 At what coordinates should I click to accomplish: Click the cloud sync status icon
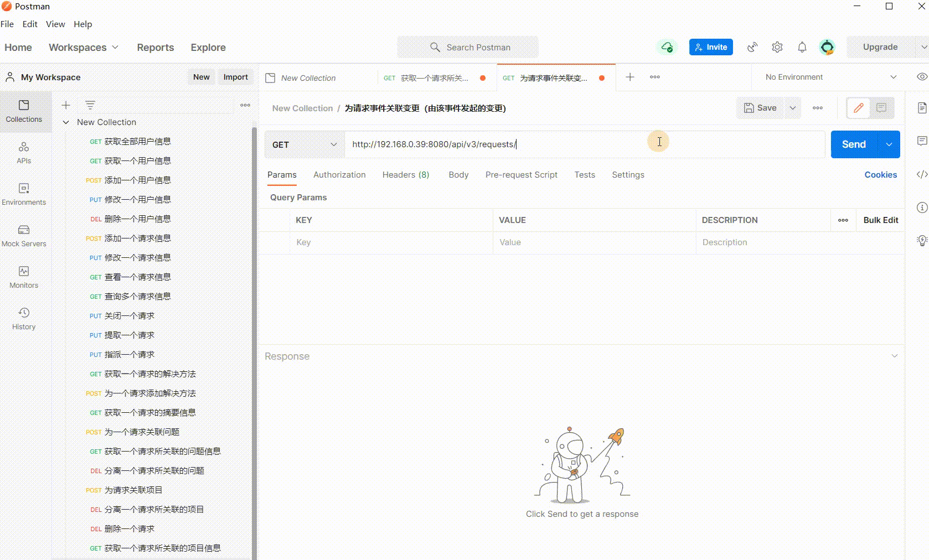667,47
